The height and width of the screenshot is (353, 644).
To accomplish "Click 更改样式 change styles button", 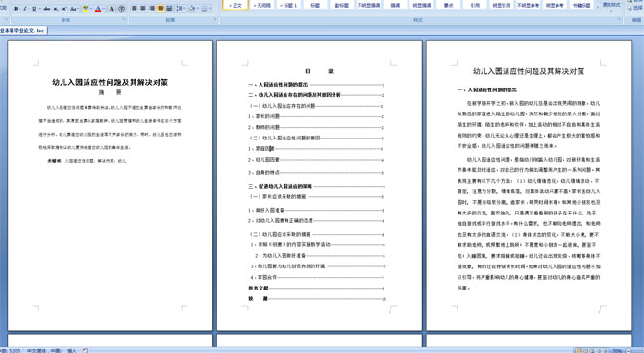I will pos(611,5).
